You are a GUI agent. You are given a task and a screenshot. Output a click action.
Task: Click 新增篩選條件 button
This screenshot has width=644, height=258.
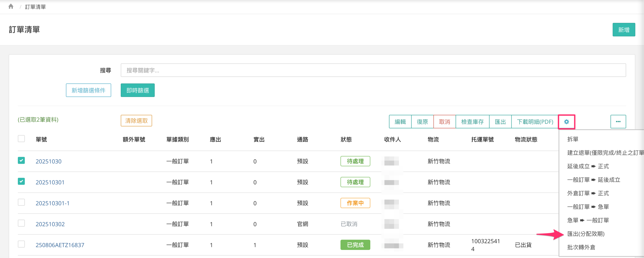88,90
